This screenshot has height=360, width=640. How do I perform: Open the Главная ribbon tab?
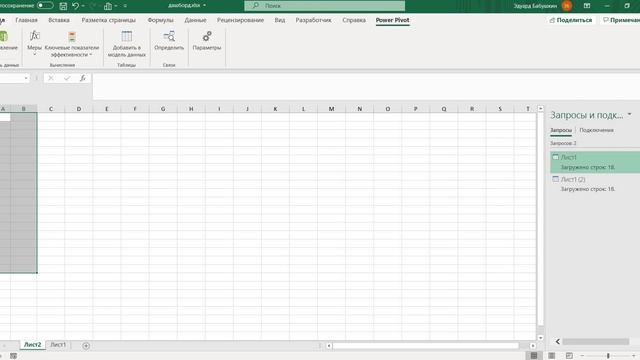click(27, 20)
